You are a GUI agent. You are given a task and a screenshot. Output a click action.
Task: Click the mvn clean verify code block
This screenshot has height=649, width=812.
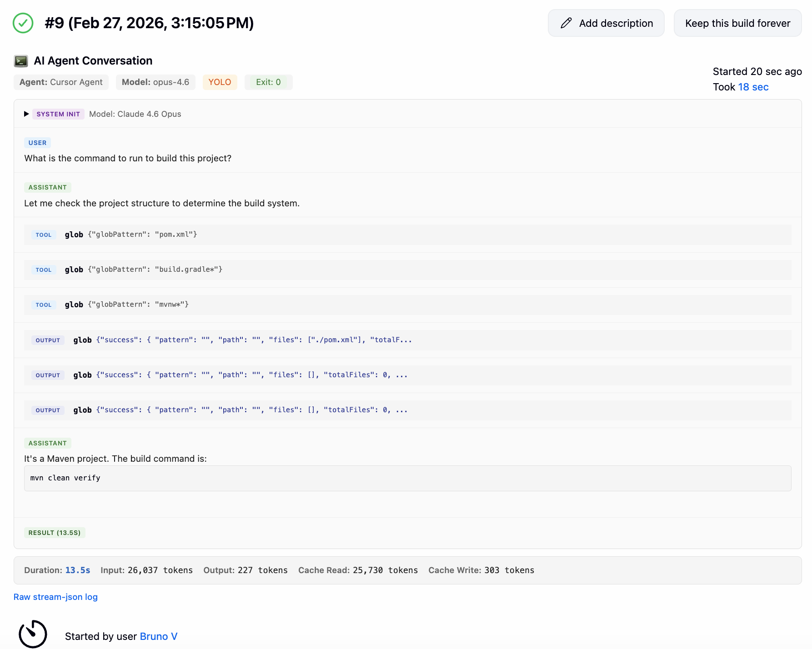coord(65,478)
